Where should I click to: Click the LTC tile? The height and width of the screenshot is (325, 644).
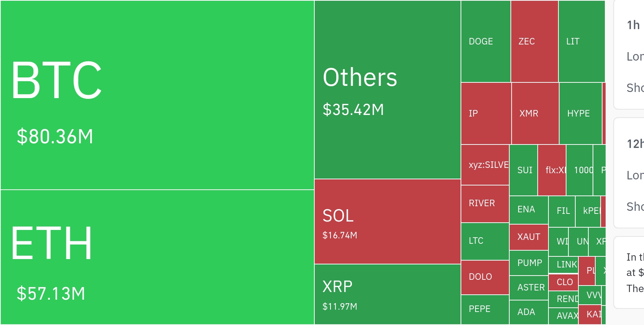pyautogui.click(x=485, y=241)
